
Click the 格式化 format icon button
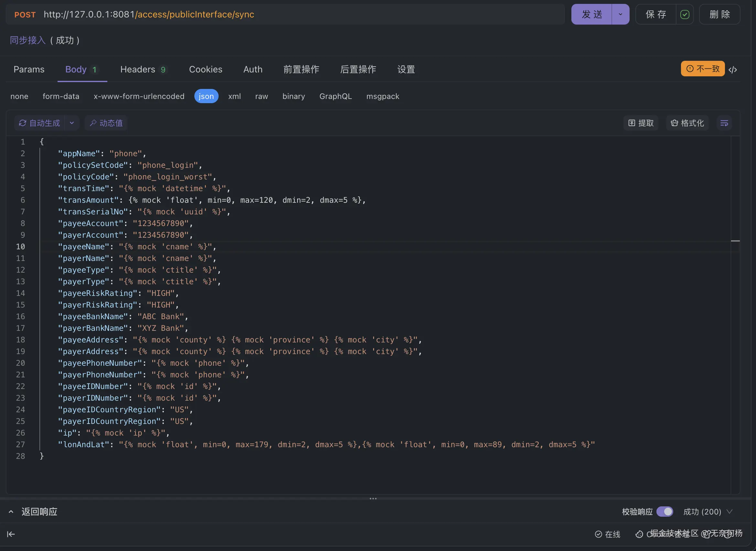coord(687,123)
